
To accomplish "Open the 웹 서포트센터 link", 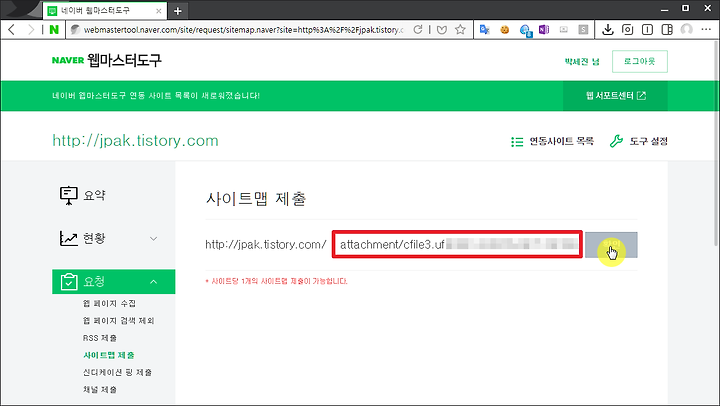I will (615, 96).
